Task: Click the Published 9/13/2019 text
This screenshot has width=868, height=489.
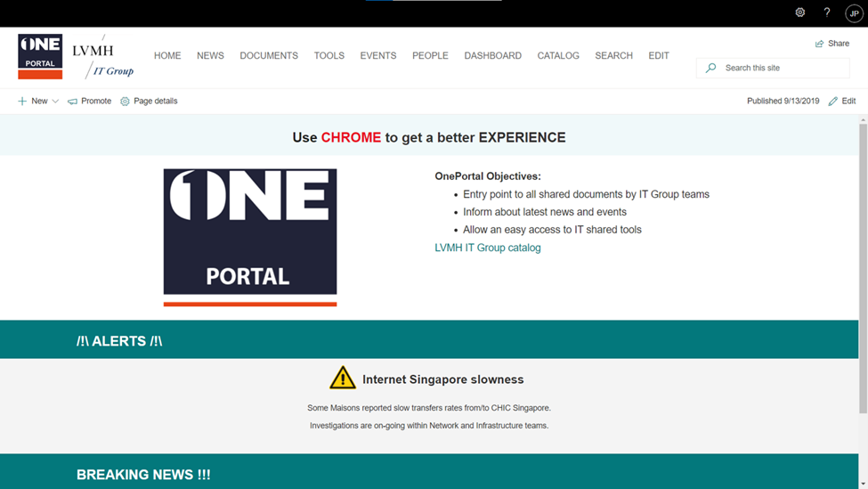Action: [783, 101]
